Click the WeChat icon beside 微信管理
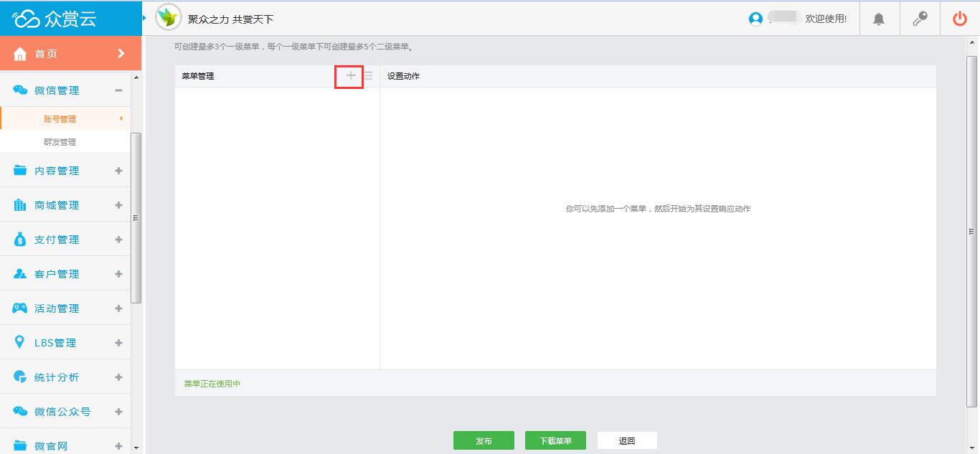Image resolution: width=980 pixels, height=454 pixels. [20, 90]
